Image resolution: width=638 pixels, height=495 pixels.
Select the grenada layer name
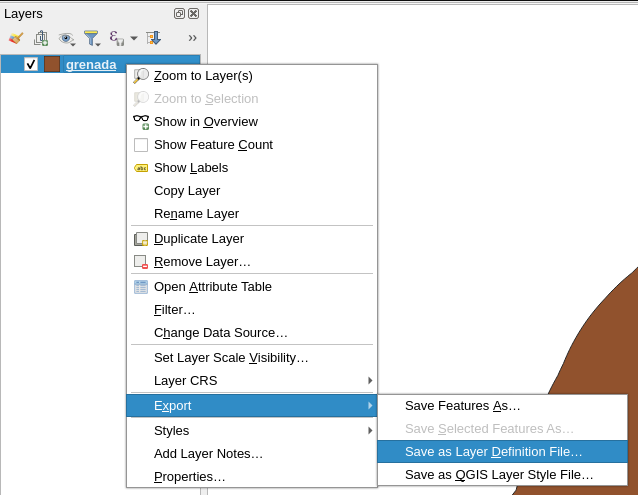coord(91,65)
